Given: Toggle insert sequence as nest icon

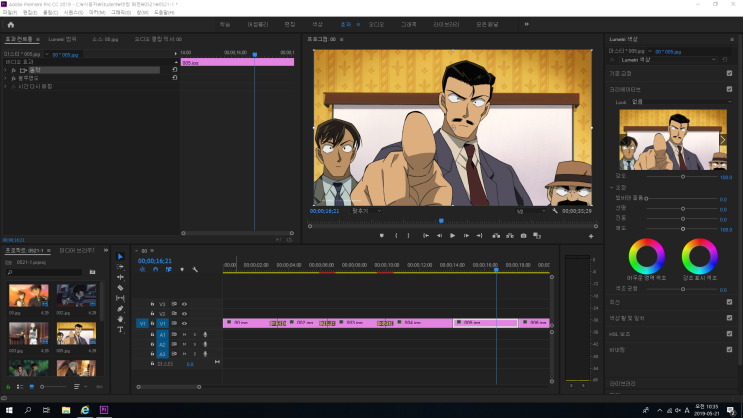Looking at the screenshot, I should (142, 269).
